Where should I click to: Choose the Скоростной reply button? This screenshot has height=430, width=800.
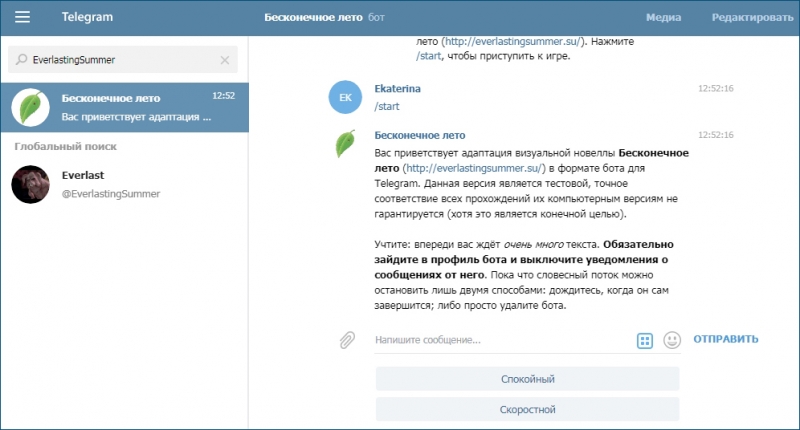coord(528,410)
